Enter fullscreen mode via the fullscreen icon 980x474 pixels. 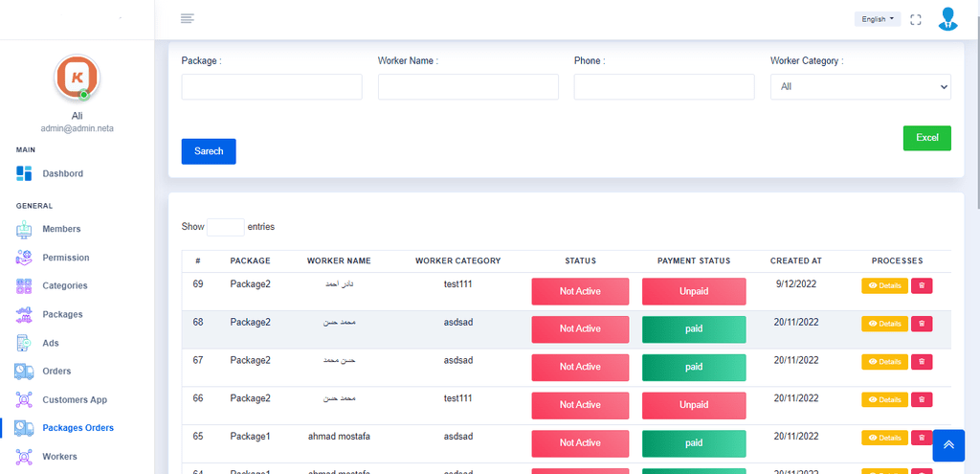916,19
